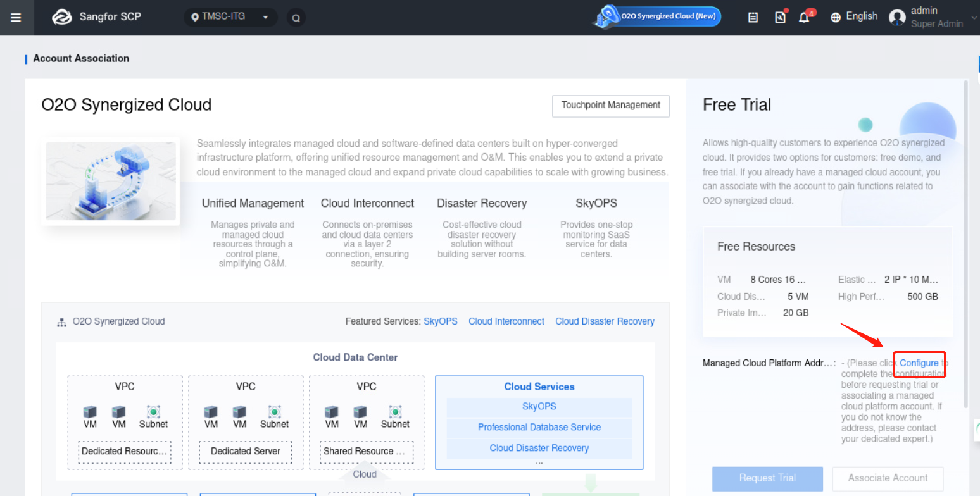The width and height of the screenshot is (980, 496).
Task: Select Professional Database Service in Cloud Services
Action: click(x=539, y=427)
